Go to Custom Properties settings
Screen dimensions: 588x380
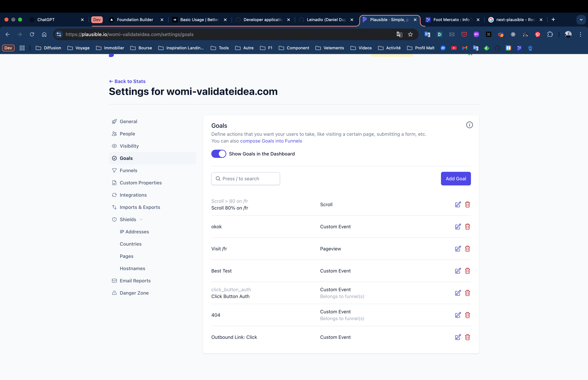click(141, 183)
